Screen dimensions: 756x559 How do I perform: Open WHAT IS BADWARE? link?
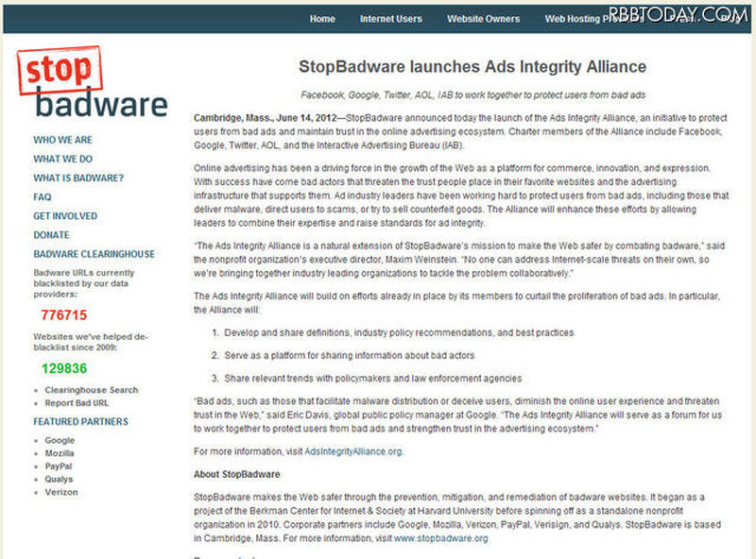[x=78, y=178]
